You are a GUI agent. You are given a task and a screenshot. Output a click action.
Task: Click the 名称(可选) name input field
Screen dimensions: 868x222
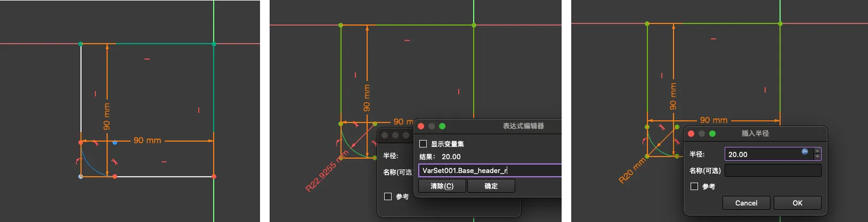click(x=773, y=170)
